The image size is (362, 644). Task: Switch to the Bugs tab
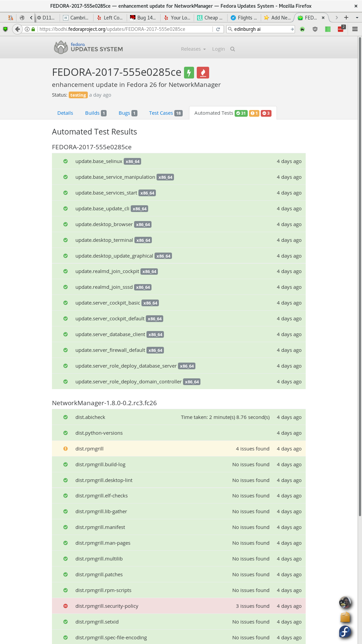pos(128,113)
